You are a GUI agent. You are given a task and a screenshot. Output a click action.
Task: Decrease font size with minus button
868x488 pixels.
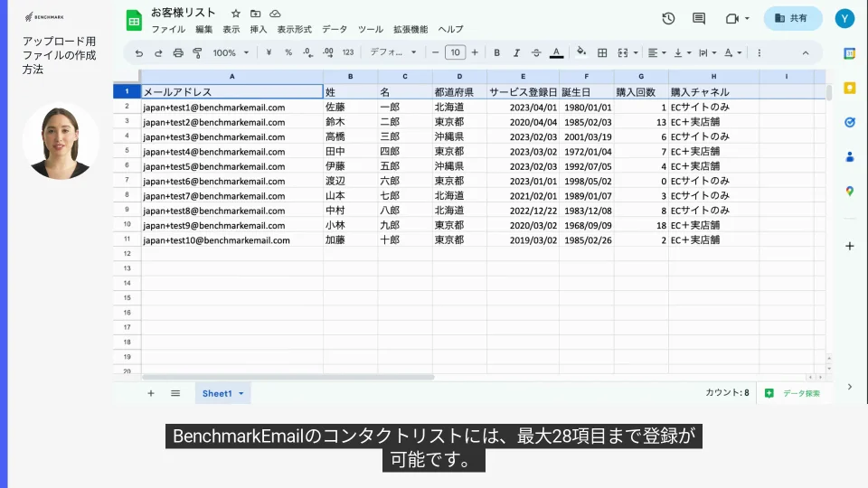click(435, 52)
